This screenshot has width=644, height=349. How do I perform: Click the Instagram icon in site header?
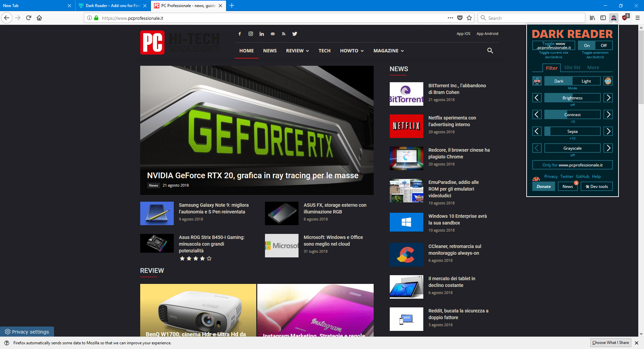[251, 34]
